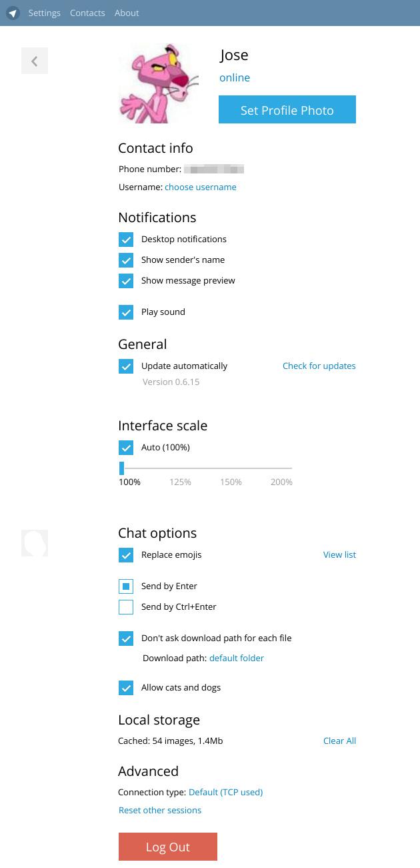Clear All cached local storage
This screenshot has height=868, width=420.
pyautogui.click(x=340, y=741)
